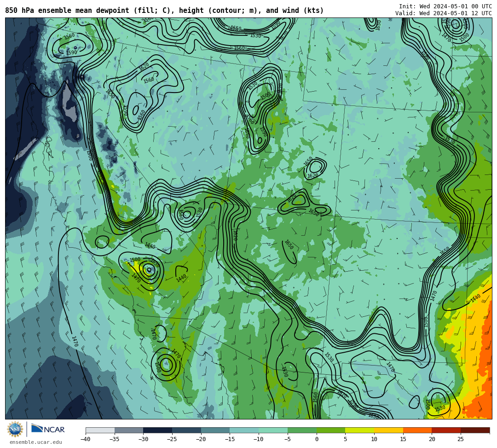Click the -10 colorbar tick label
Image resolution: width=497 pixels, height=448 pixels.
pyautogui.click(x=258, y=439)
